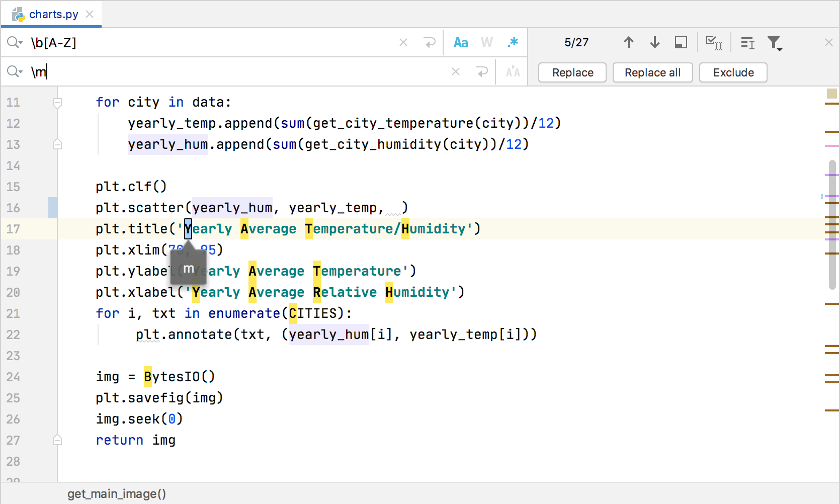Click the Exclude button
The width and height of the screenshot is (840, 504).
coord(733,72)
